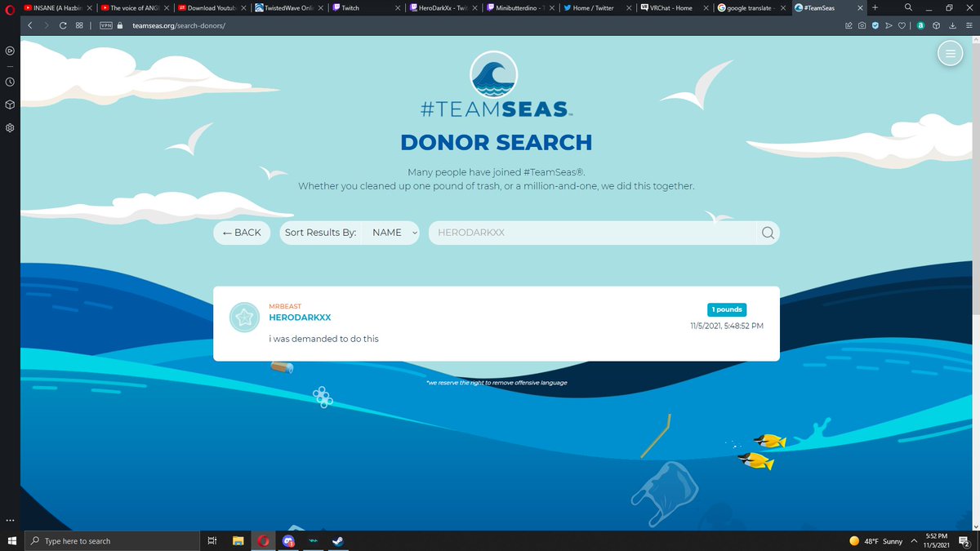Open Task View on the taskbar
This screenshot has height=551, width=980.
point(212,540)
